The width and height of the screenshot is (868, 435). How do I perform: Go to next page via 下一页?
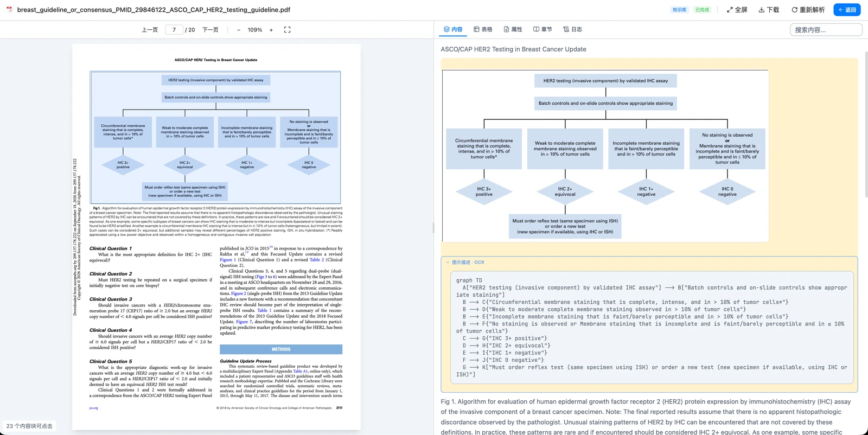click(x=210, y=30)
